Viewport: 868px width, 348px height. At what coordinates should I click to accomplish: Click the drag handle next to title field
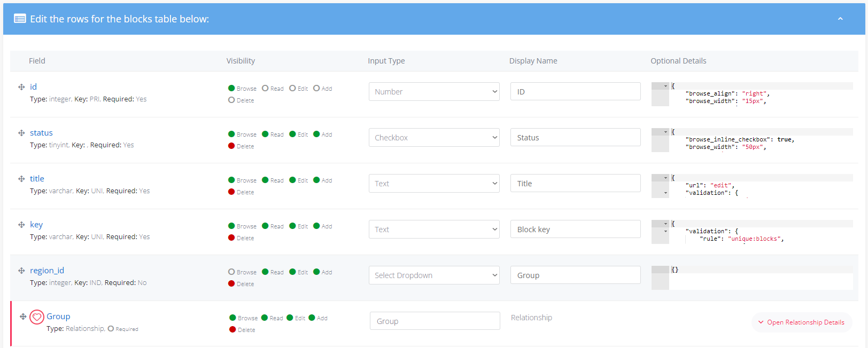[x=21, y=179]
